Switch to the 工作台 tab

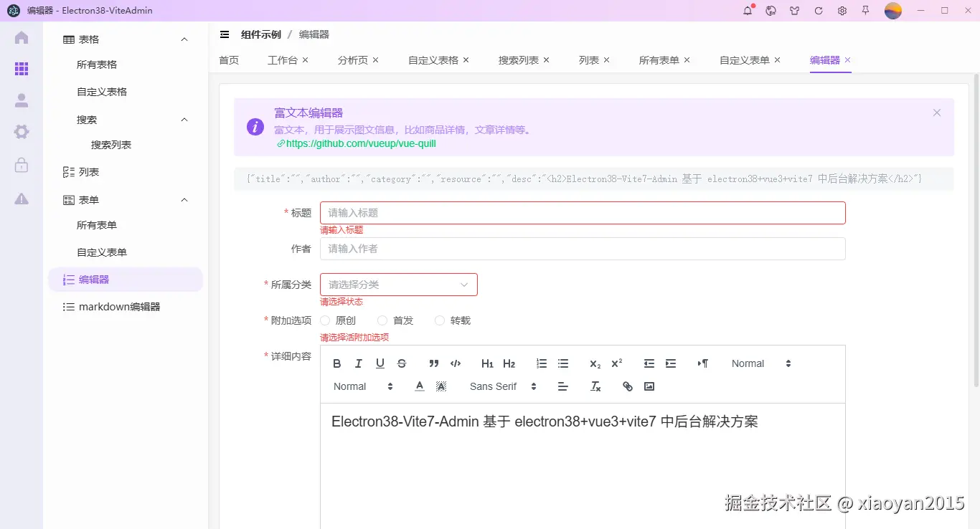[x=283, y=60]
